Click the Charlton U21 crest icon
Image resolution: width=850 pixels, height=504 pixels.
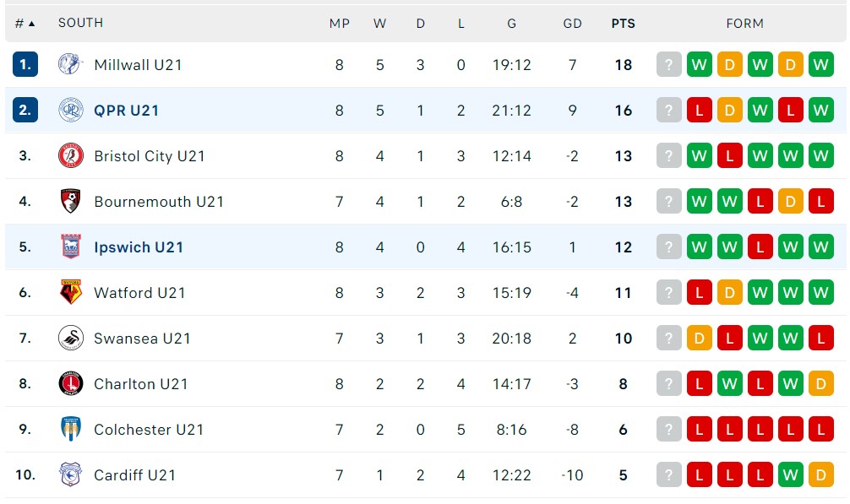[x=71, y=383]
